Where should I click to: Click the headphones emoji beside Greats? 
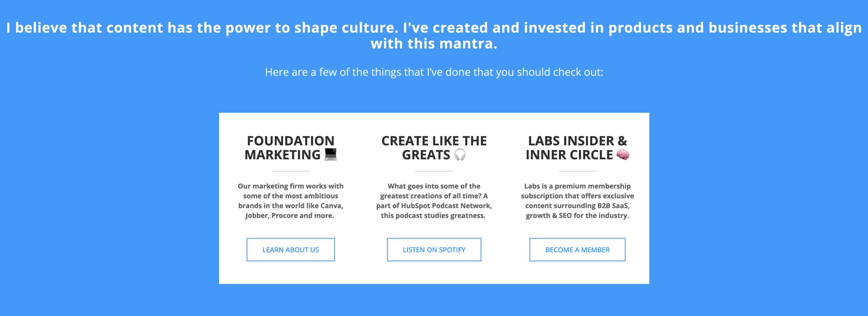pos(460,155)
